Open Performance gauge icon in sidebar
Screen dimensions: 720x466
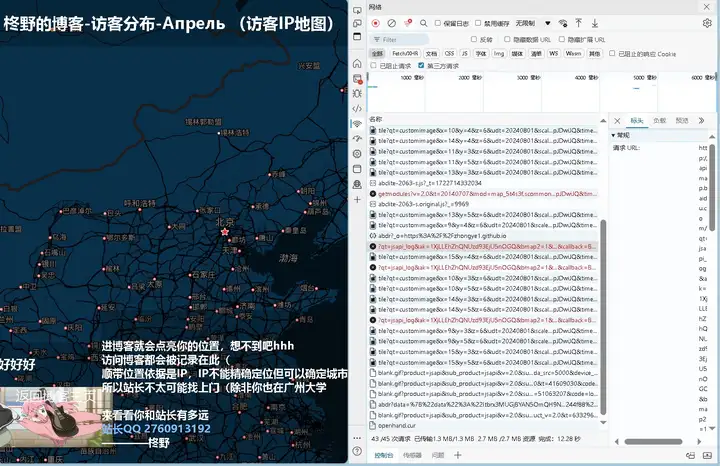pos(357,139)
